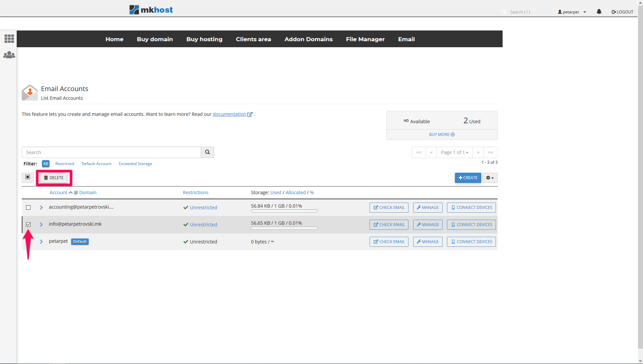Open the Page 1 of 1 dropdown
The image size is (643, 364).
coord(454,152)
